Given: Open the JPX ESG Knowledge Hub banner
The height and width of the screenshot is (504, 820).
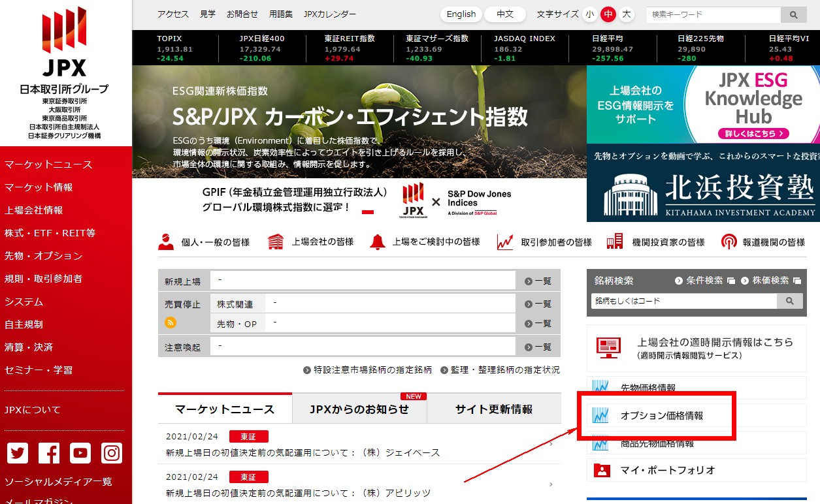Looking at the screenshot, I should point(703,104).
